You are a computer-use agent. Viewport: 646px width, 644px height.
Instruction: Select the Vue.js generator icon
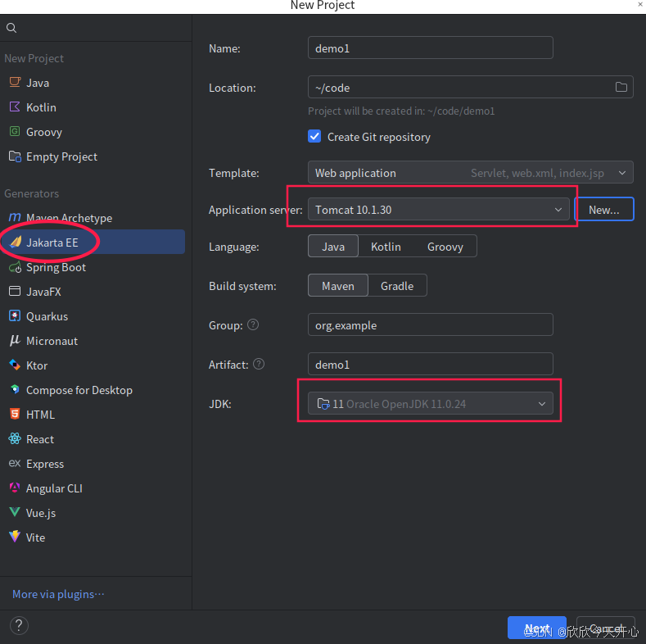(x=15, y=512)
